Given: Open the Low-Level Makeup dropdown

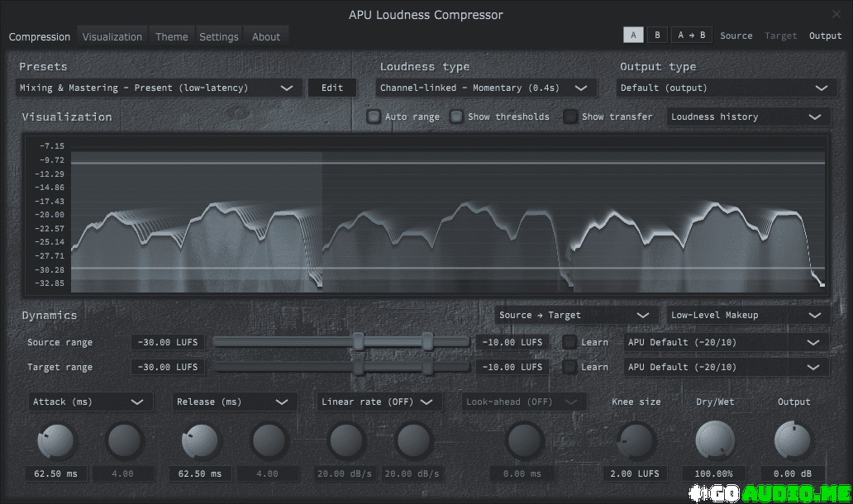Looking at the screenshot, I should pyautogui.click(x=748, y=315).
